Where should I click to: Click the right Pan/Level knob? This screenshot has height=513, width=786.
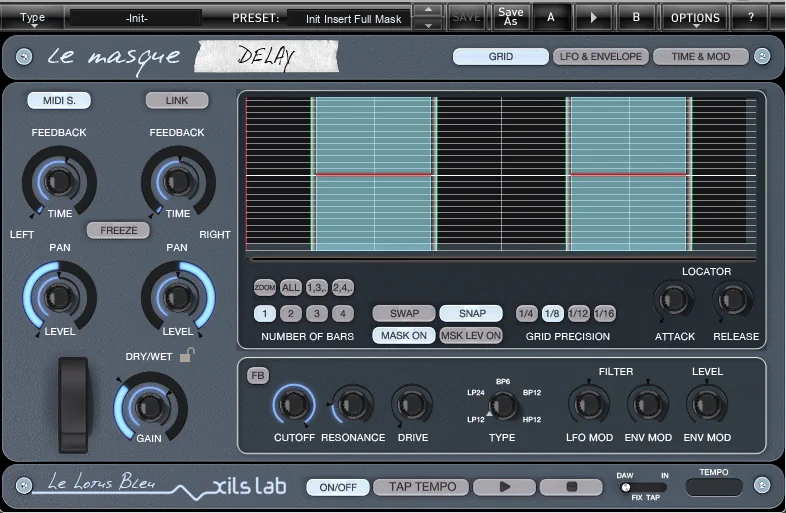click(177, 297)
